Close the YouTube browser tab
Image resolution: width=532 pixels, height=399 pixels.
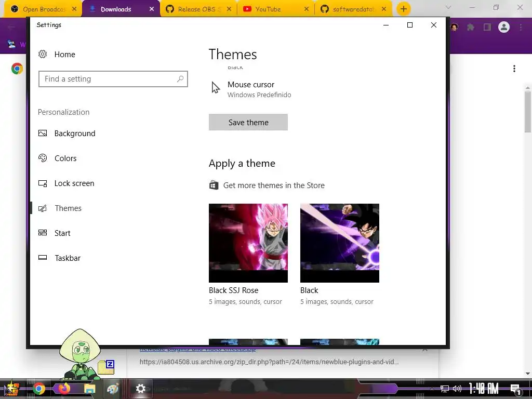(x=307, y=9)
